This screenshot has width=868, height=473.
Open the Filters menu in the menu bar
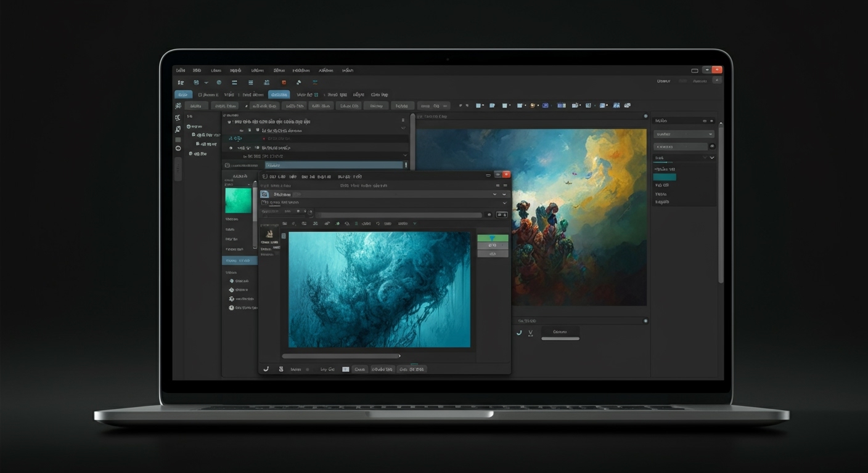click(x=280, y=70)
